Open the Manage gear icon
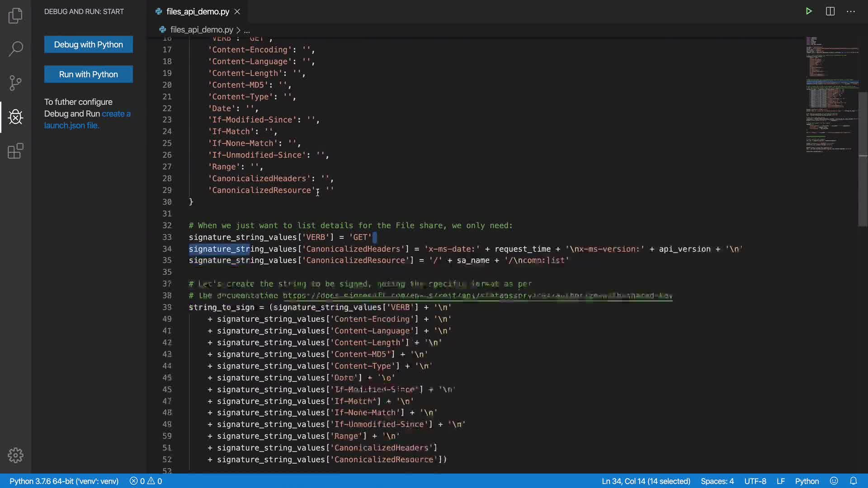 15,455
